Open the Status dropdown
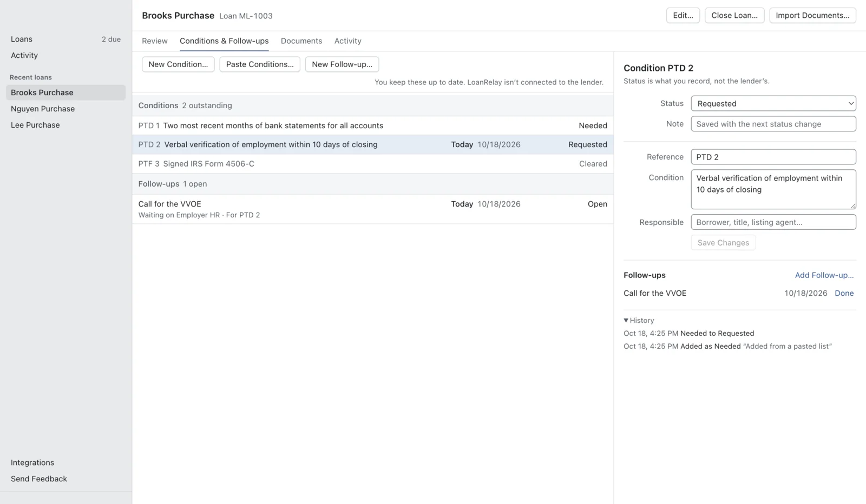The image size is (866, 504). click(773, 103)
